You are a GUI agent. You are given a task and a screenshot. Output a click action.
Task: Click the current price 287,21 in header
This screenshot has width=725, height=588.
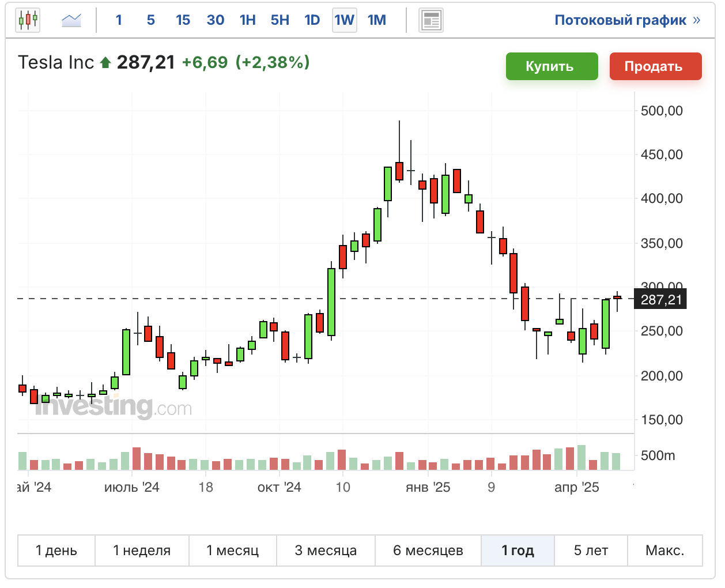pos(146,62)
